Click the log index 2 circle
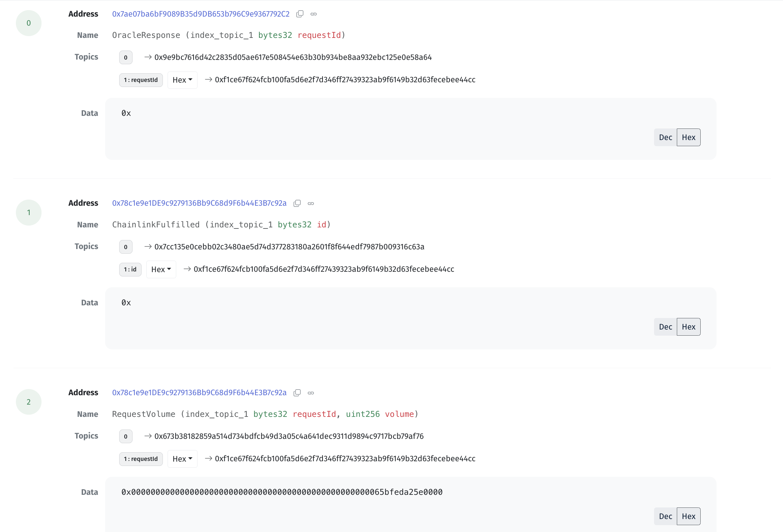 tap(29, 402)
